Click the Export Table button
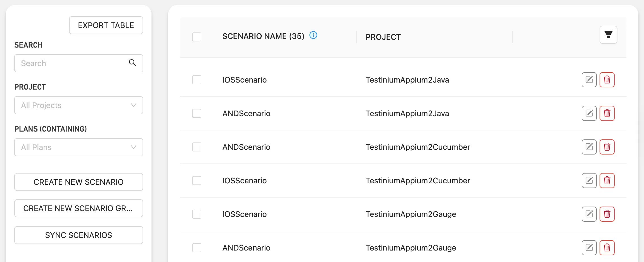Viewport: 644px width, 262px height. click(x=106, y=25)
